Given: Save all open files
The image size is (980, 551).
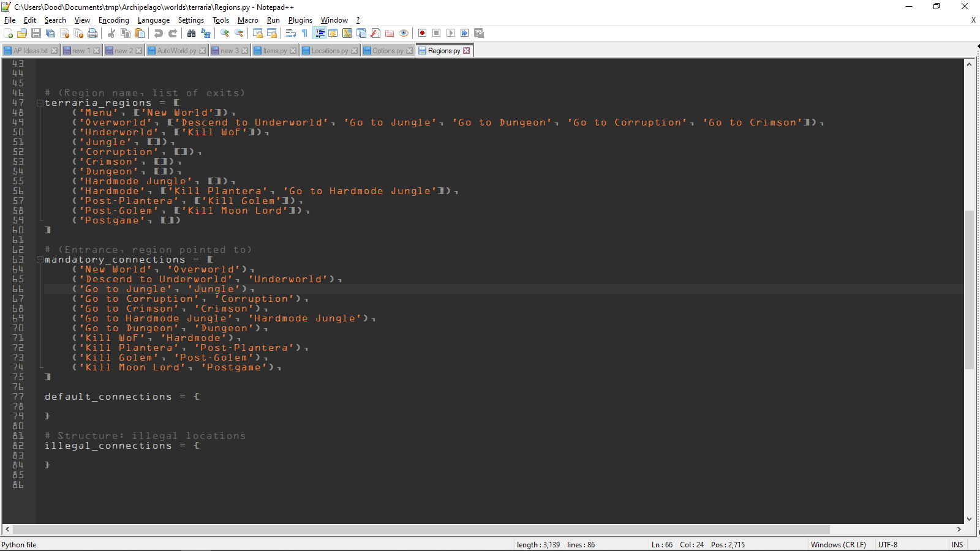Looking at the screenshot, I should coord(48,34).
